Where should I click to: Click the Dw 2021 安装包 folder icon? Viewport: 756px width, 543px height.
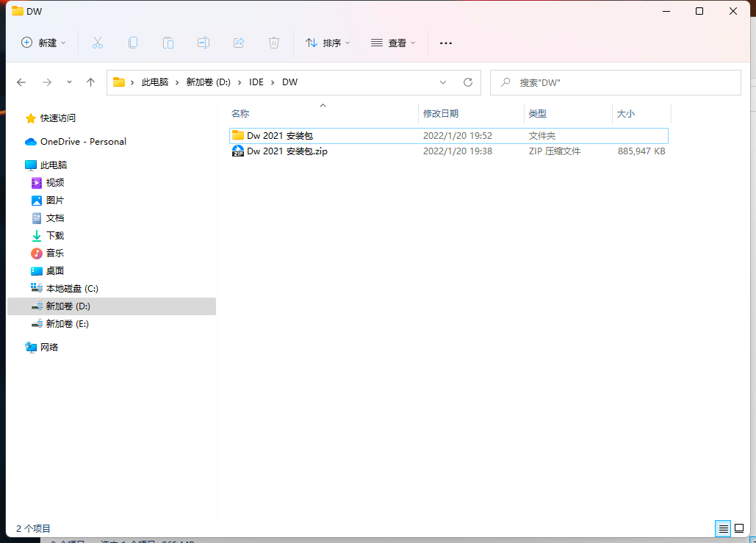tap(238, 135)
